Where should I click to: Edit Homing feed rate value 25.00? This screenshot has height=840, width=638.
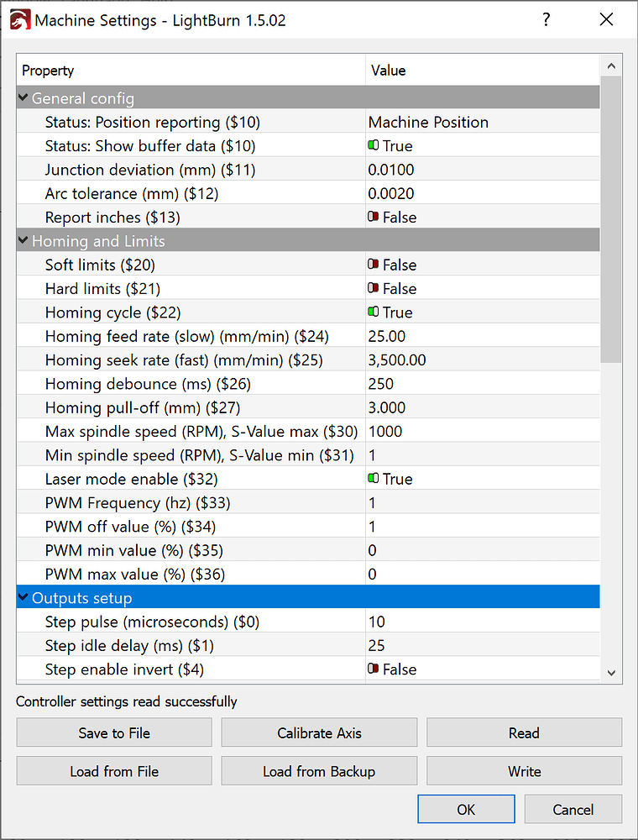[x=483, y=336]
